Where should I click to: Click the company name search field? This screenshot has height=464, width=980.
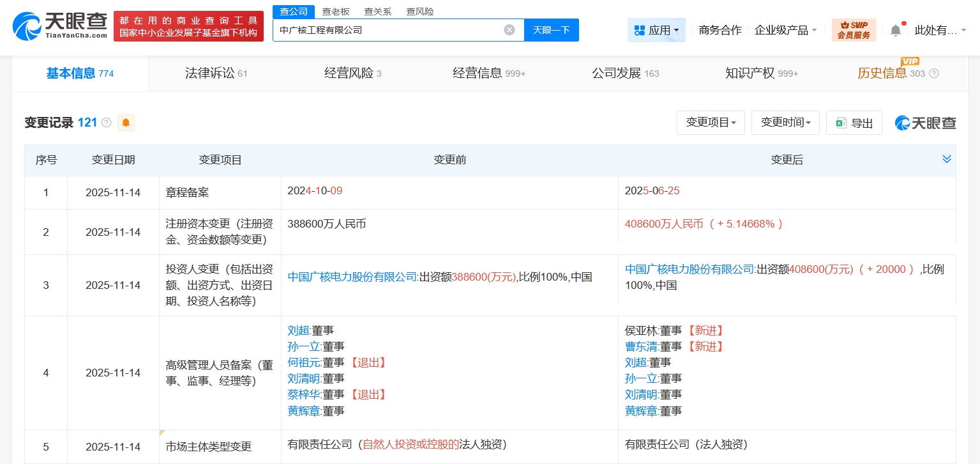(x=386, y=30)
